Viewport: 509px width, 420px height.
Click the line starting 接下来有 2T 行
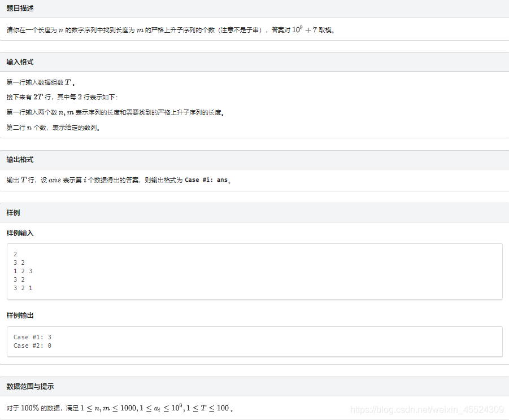coord(62,97)
